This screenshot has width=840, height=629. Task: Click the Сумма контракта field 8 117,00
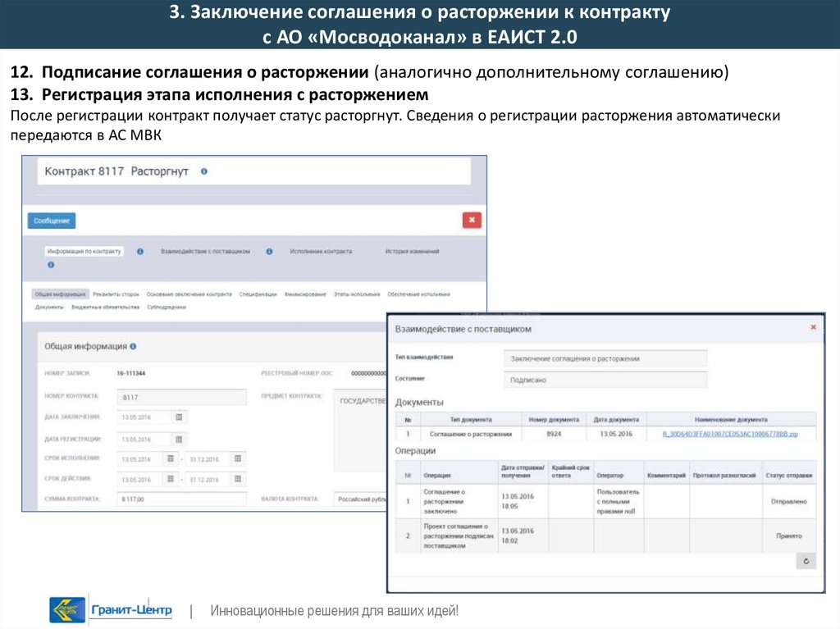pyautogui.click(x=181, y=499)
